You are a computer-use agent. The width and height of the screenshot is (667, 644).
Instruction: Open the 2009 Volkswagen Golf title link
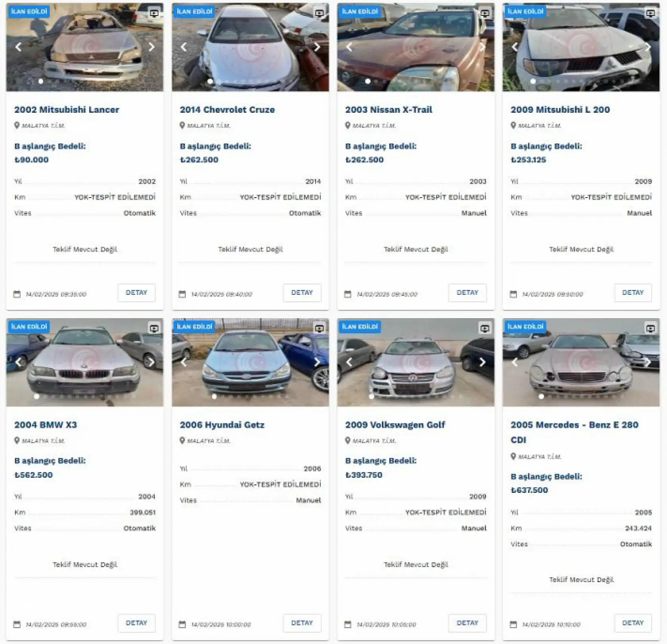click(x=395, y=425)
